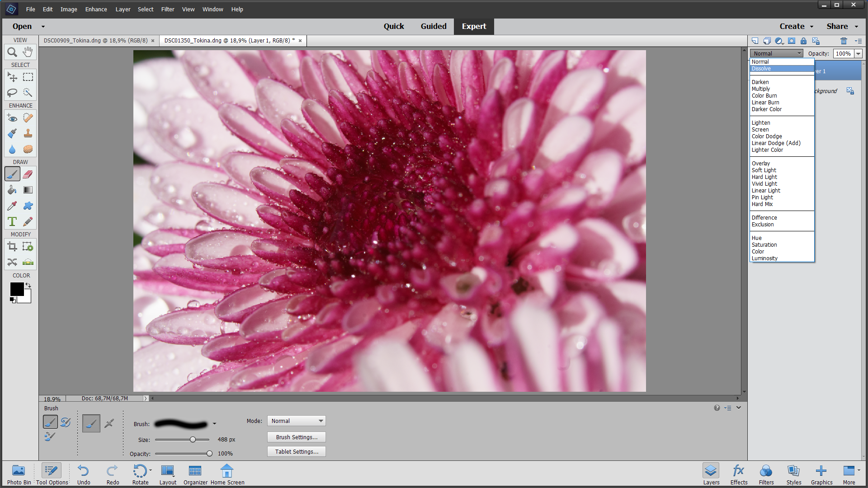Select the Hand tool
868x488 pixels.
point(28,52)
